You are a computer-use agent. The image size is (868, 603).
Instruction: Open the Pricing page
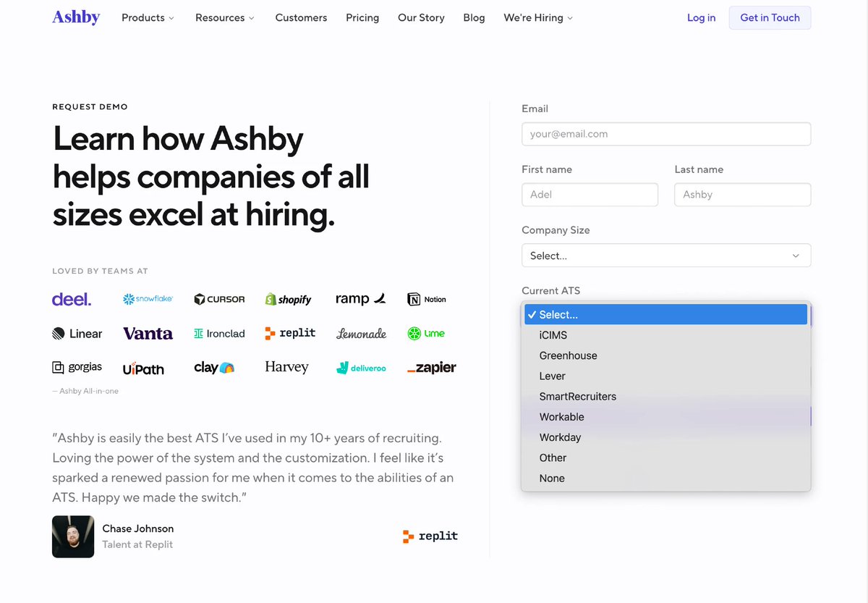pos(362,17)
